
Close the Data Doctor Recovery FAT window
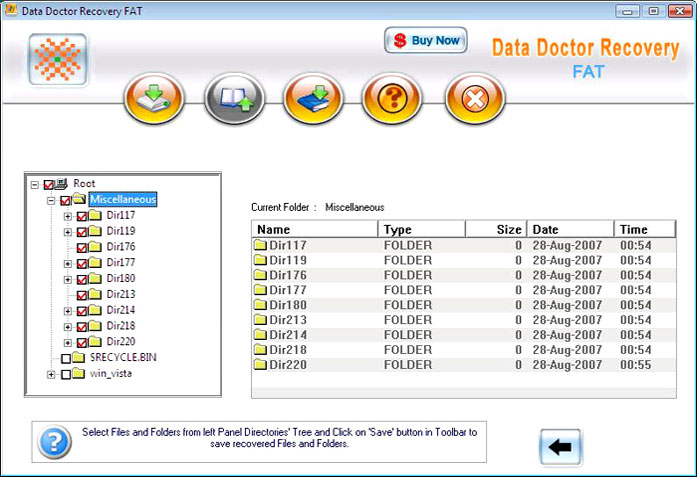coord(680,11)
